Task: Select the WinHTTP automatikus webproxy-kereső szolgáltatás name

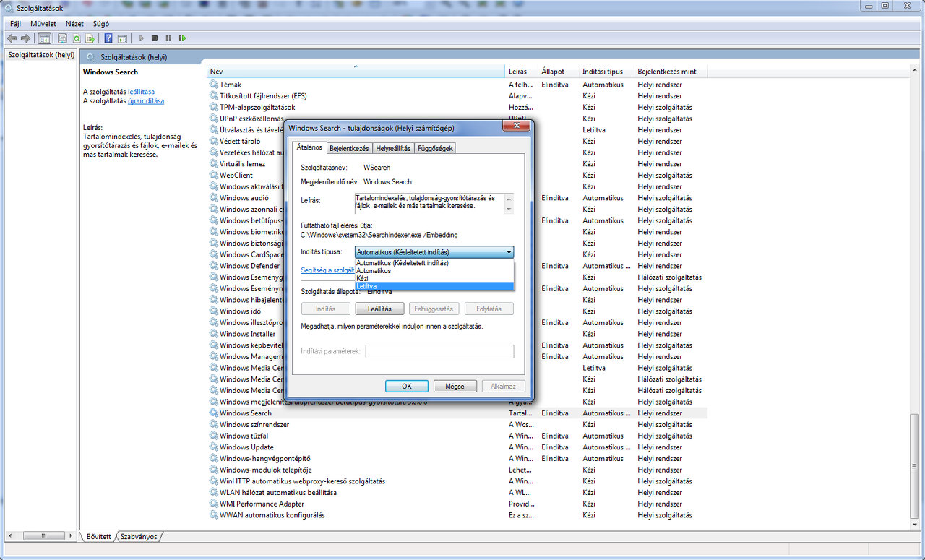Action: [x=303, y=481]
